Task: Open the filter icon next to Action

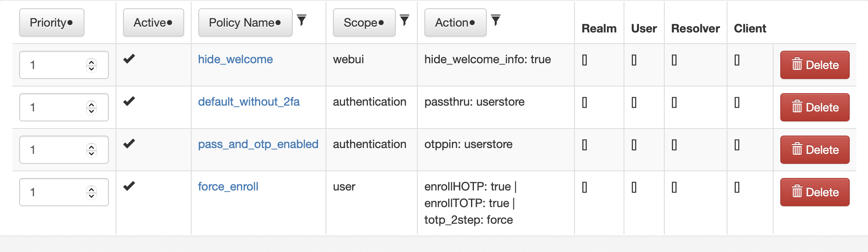Action: 496,20
